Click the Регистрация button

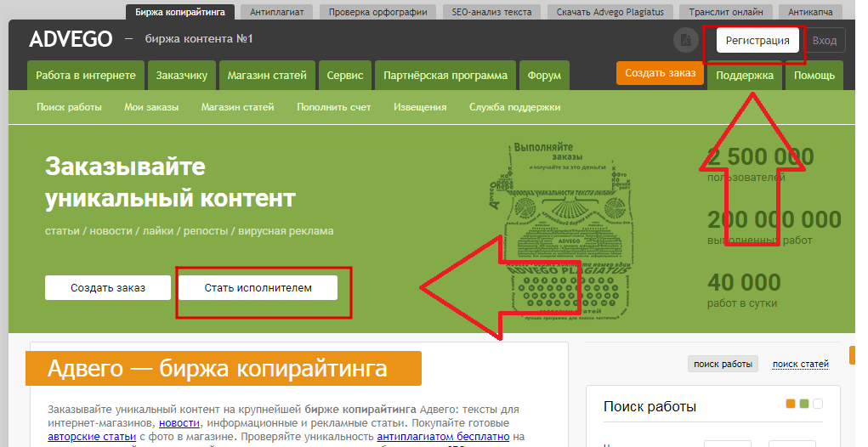(757, 41)
